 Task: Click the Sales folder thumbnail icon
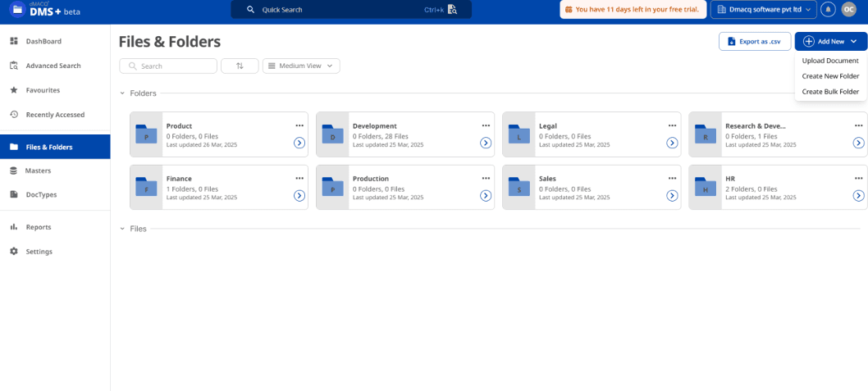[x=519, y=187]
